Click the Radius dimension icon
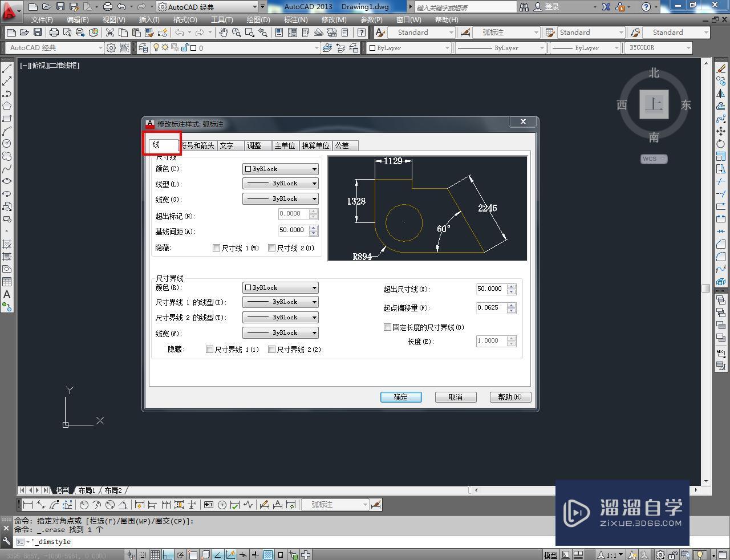 tap(84, 505)
